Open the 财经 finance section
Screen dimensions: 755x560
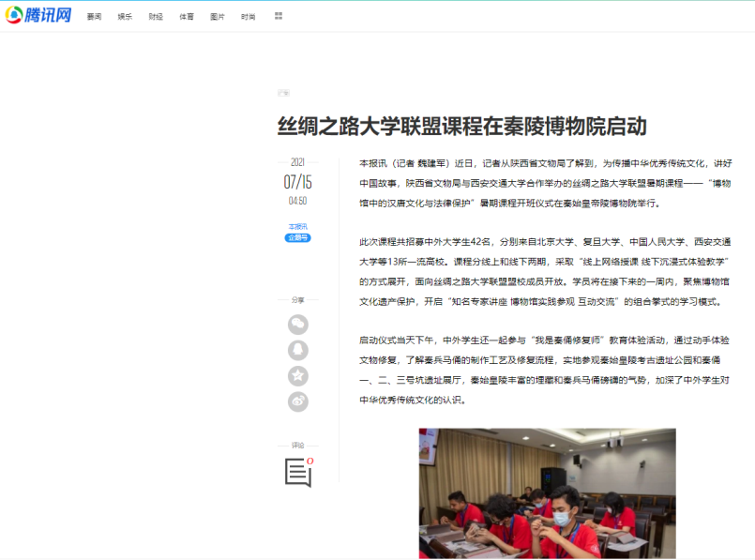[156, 17]
